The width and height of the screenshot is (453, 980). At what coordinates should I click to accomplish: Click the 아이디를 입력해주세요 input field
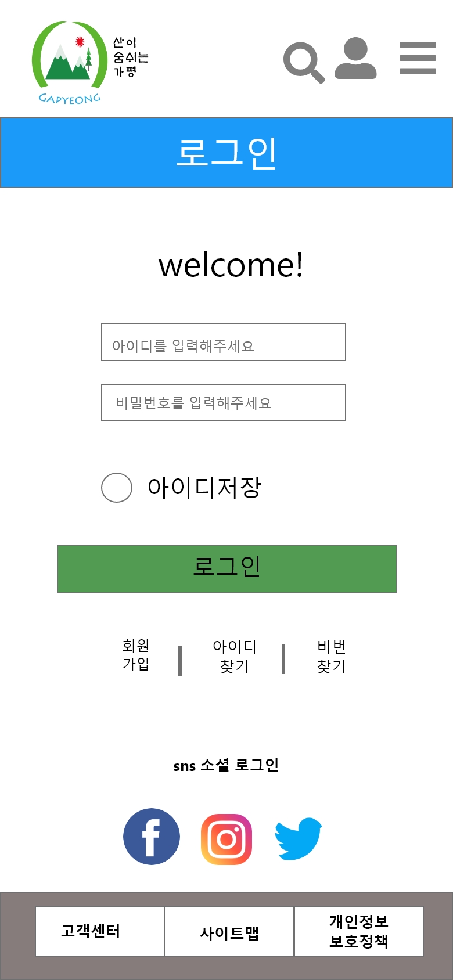point(224,342)
